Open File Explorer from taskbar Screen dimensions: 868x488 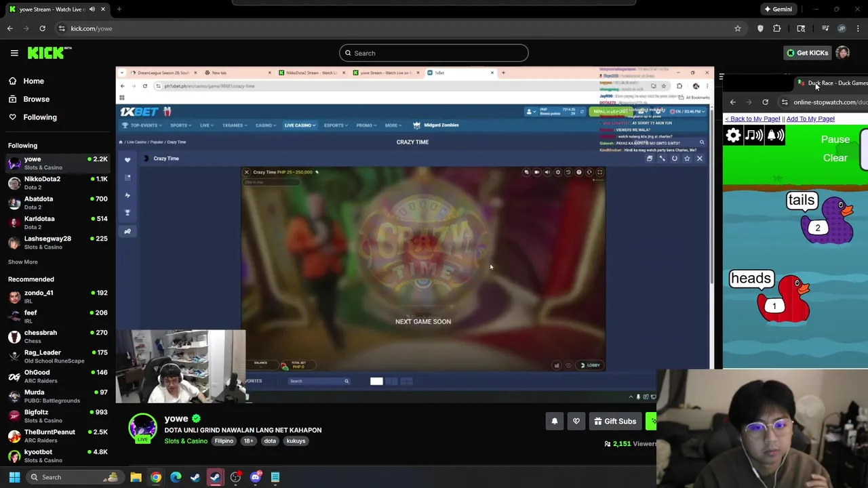[x=136, y=477]
